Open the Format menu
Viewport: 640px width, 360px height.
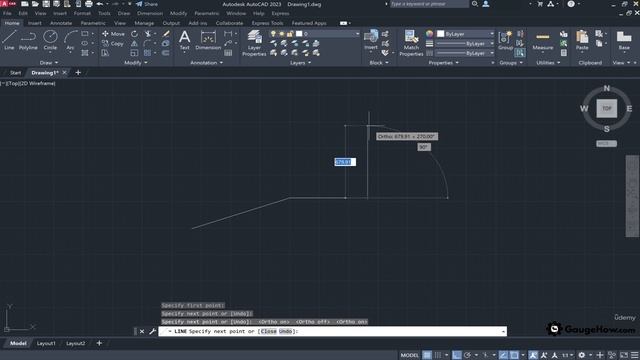pos(82,13)
